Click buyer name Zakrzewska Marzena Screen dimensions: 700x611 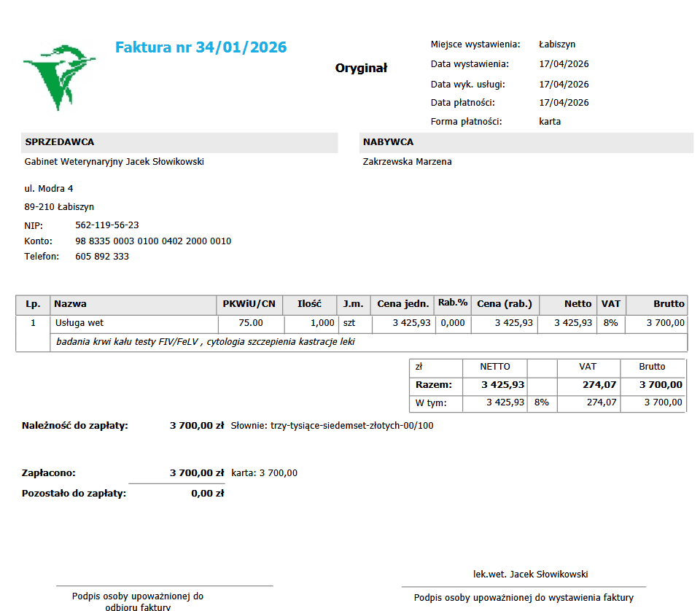tap(407, 162)
